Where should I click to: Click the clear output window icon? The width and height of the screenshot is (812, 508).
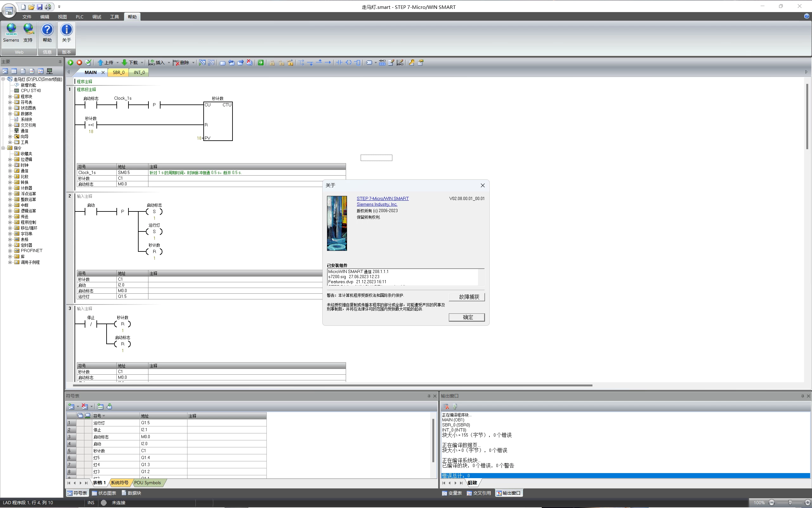pyautogui.click(x=446, y=406)
